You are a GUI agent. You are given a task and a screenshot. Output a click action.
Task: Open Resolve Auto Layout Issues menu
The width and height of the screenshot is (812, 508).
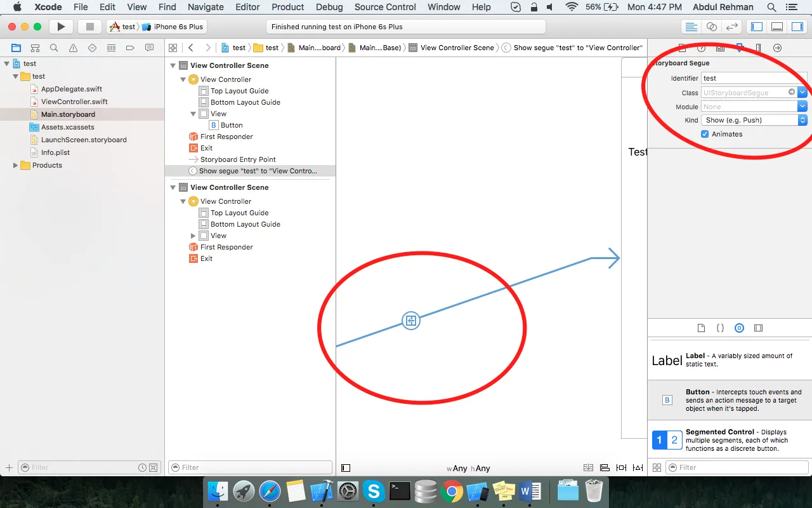(x=638, y=468)
